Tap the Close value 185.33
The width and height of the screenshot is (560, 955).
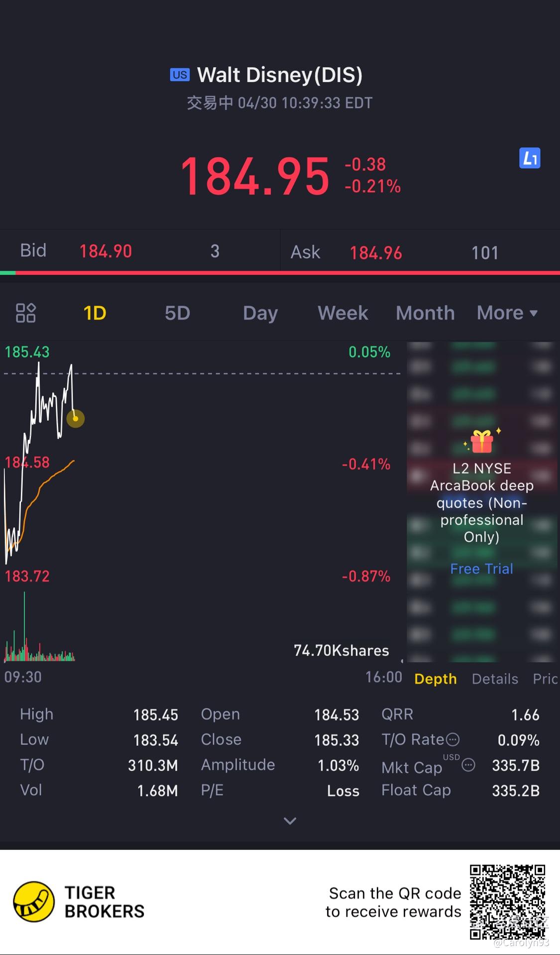point(336,740)
